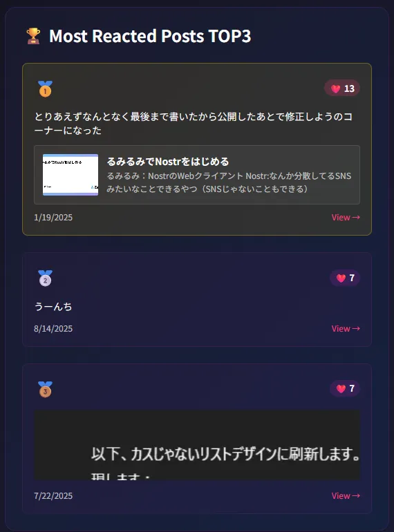Click the heart icon on the third-place post
This screenshot has height=532, width=394.
pos(341,389)
